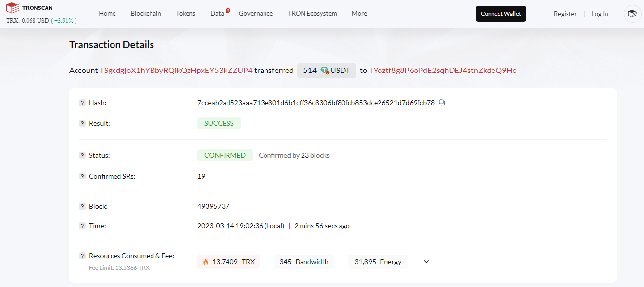
Task: Click the Transaction Details heading
Action: tap(112, 45)
